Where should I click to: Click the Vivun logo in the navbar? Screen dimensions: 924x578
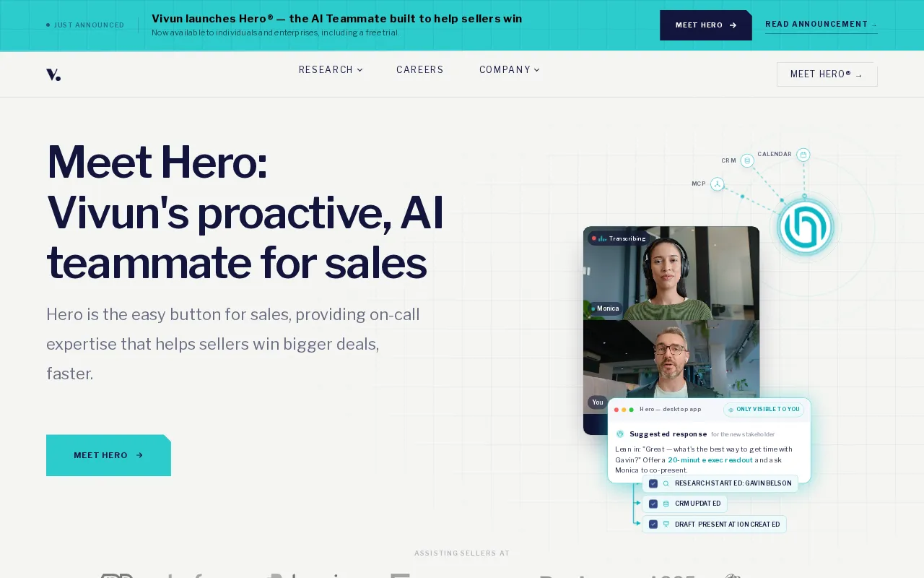click(53, 74)
